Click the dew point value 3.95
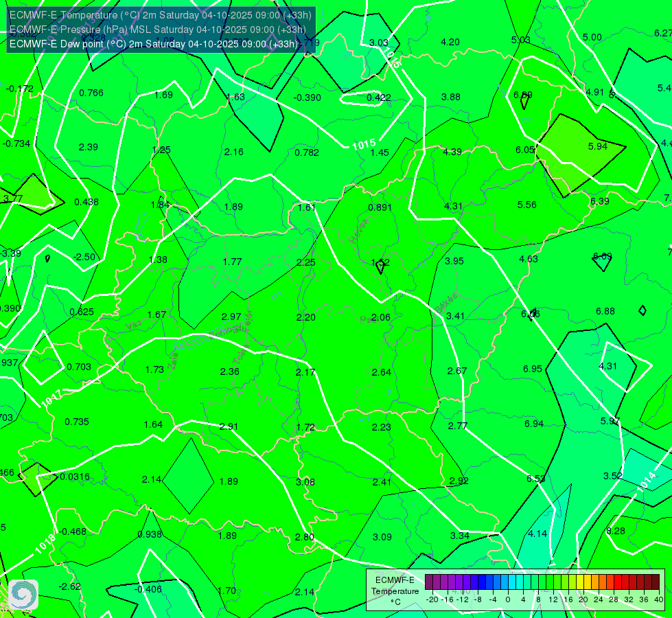The height and width of the screenshot is (618, 672). click(x=454, y=261)
